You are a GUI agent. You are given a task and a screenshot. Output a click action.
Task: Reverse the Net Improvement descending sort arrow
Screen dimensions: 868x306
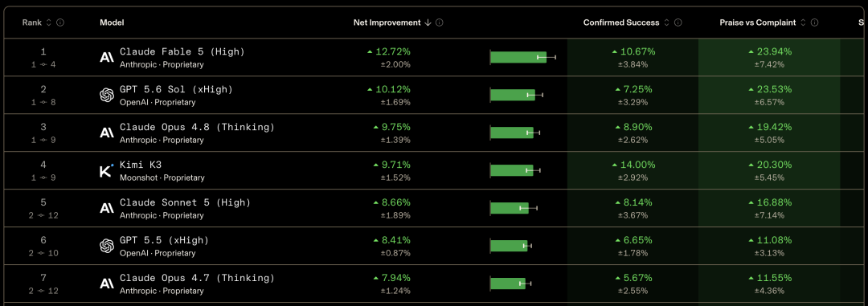(x=428, y=22)
